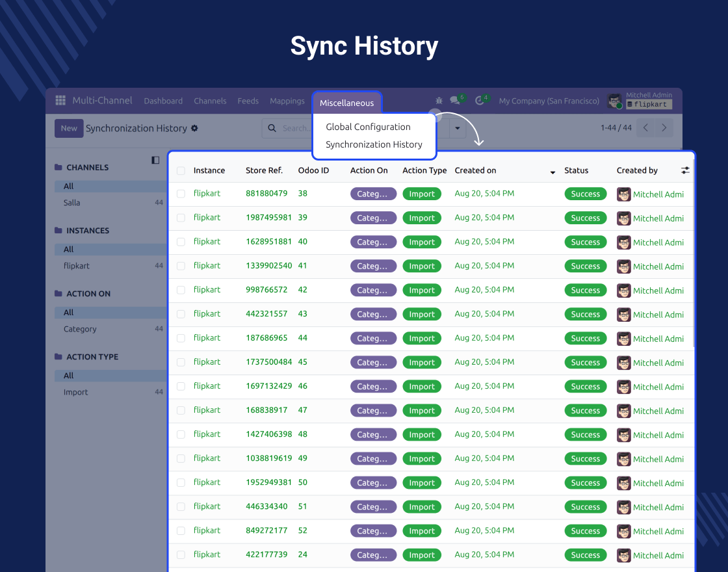This screenshot has width=728, height=572.
Task: Click the avatar in row with Odoo ID 38
Action: pyautogui.click(x=623, y=194)
